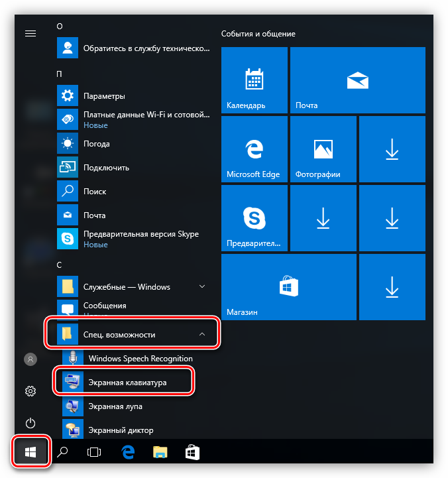
Task: Open Store from the taskbar
Action: [x=192, y=451]
